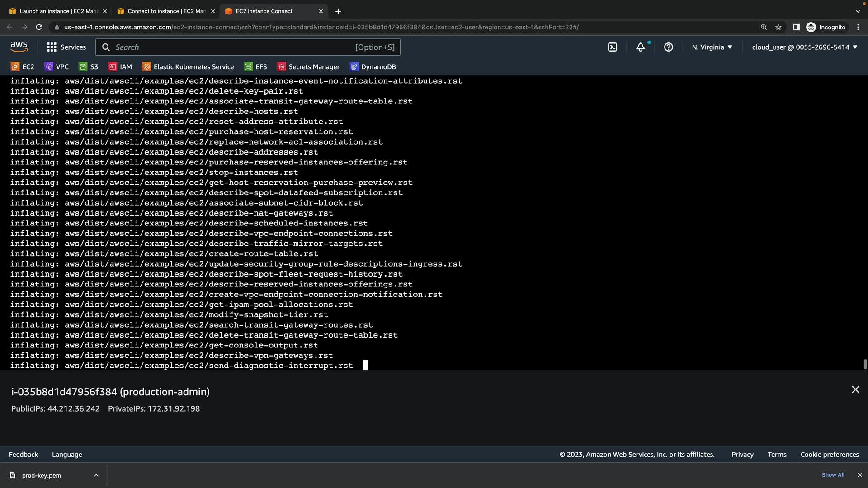868x488 pixels.
Task: Open the EC2 favorite shortcut
Action: (23, 67)
